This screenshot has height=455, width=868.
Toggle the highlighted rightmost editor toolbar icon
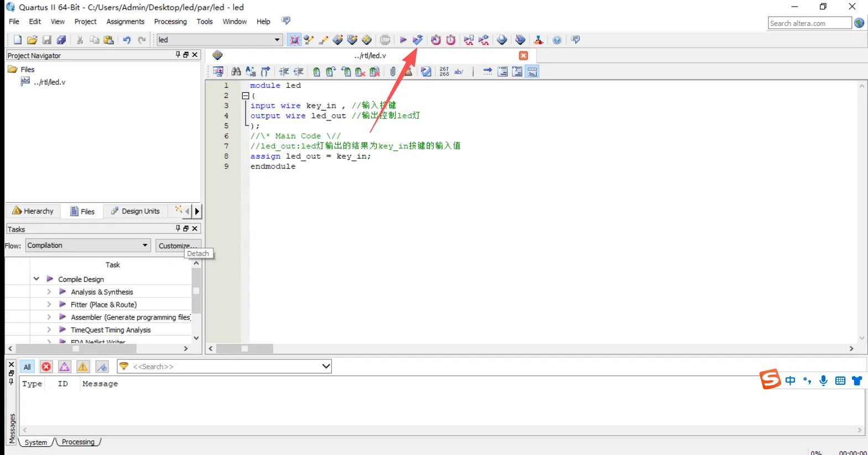pos(532,71)
